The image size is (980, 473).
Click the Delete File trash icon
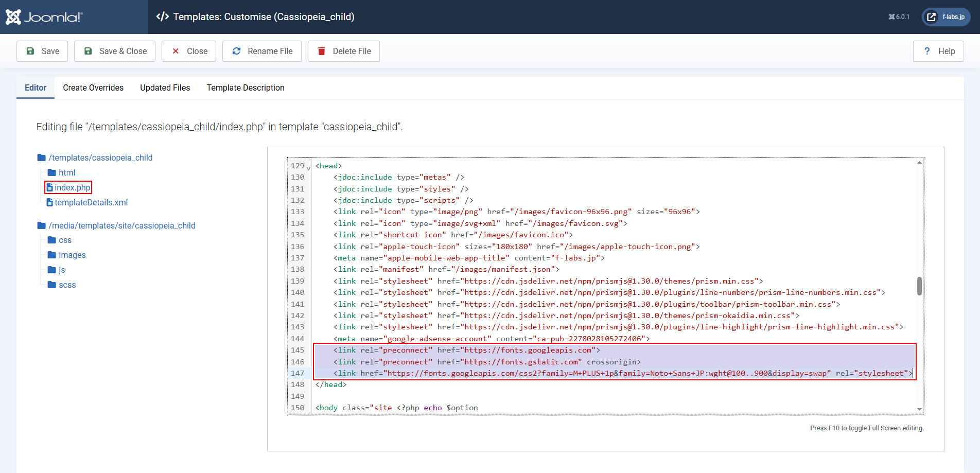(x=322, y=51)
